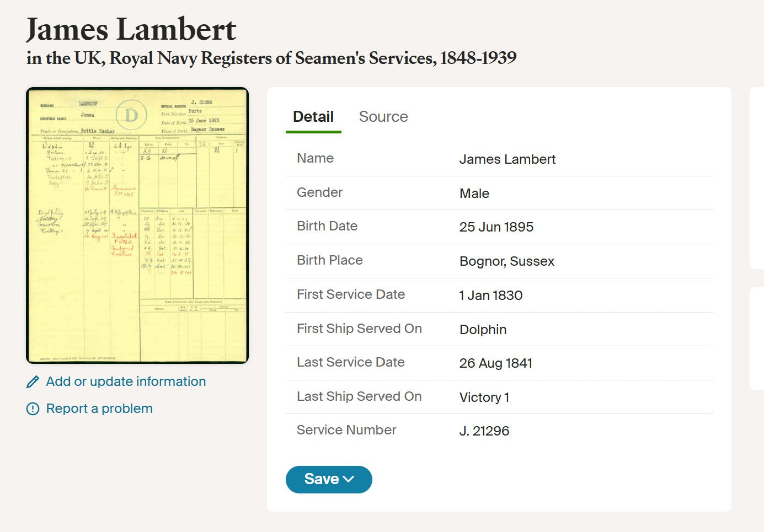Open the Add or update information link
The width and height of the screenshot is (764, 532).
pyautogui.click(x=126, y=381)
